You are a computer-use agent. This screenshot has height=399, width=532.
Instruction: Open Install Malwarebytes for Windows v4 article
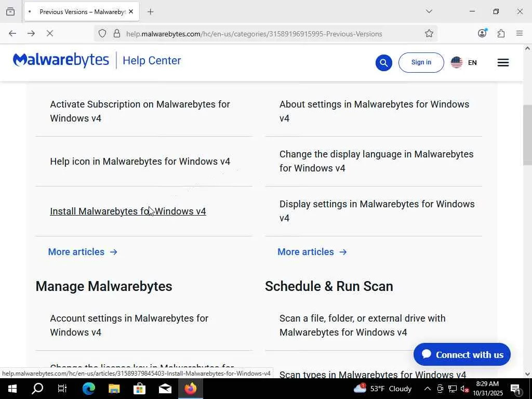tap(128, 211)
